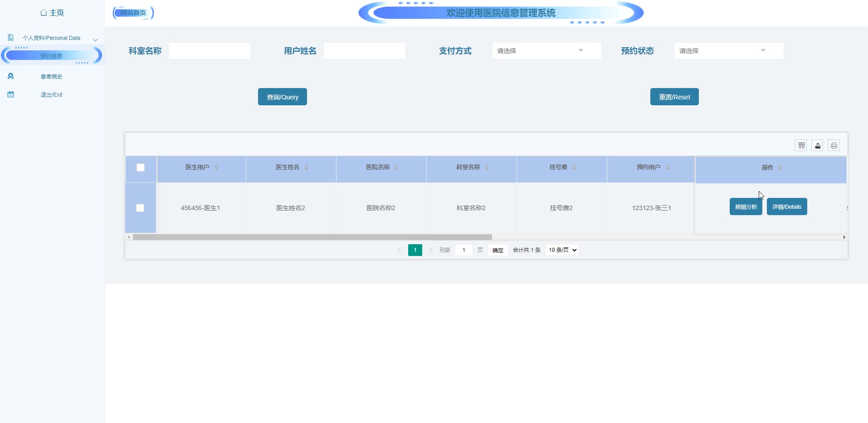Open the 10 条/页 page size selector
The image size is (868, 423).
(x=562, y=250)
